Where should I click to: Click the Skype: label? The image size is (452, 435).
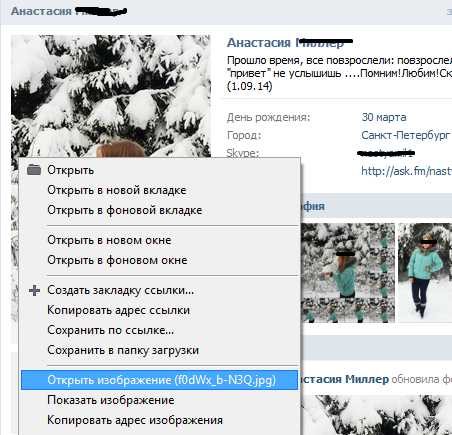243,153
